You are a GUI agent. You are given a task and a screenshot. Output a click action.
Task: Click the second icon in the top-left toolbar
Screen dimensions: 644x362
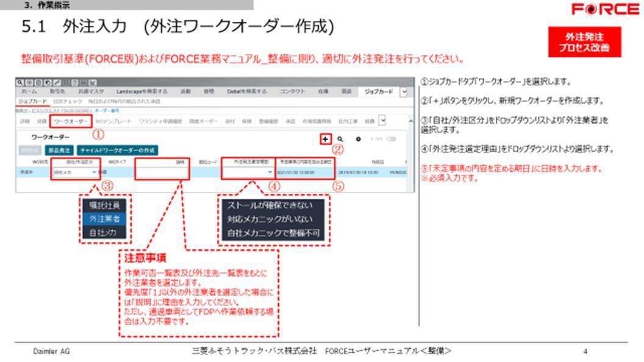(x=27, y=82)
